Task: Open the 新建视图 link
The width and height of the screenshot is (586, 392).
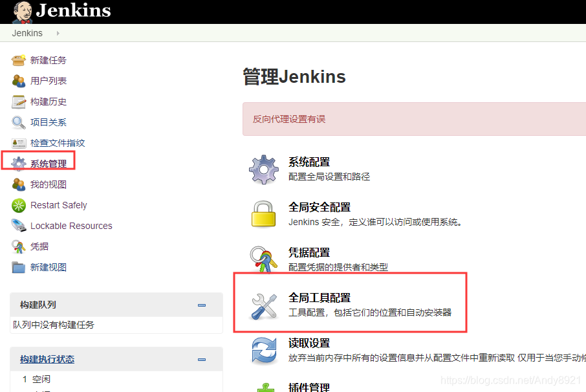Action: click(49, 267)
